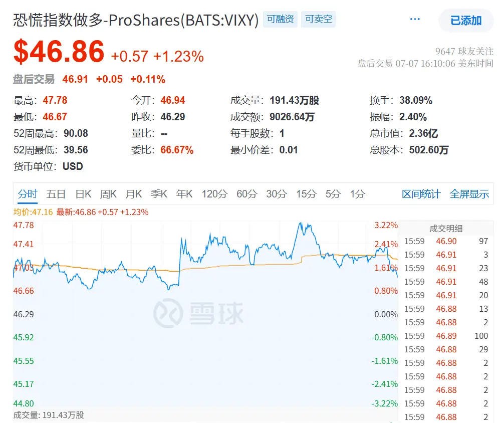Click the 已添加 watchlist button
This screenshot has width=504, height=423.
click(466, 21)
